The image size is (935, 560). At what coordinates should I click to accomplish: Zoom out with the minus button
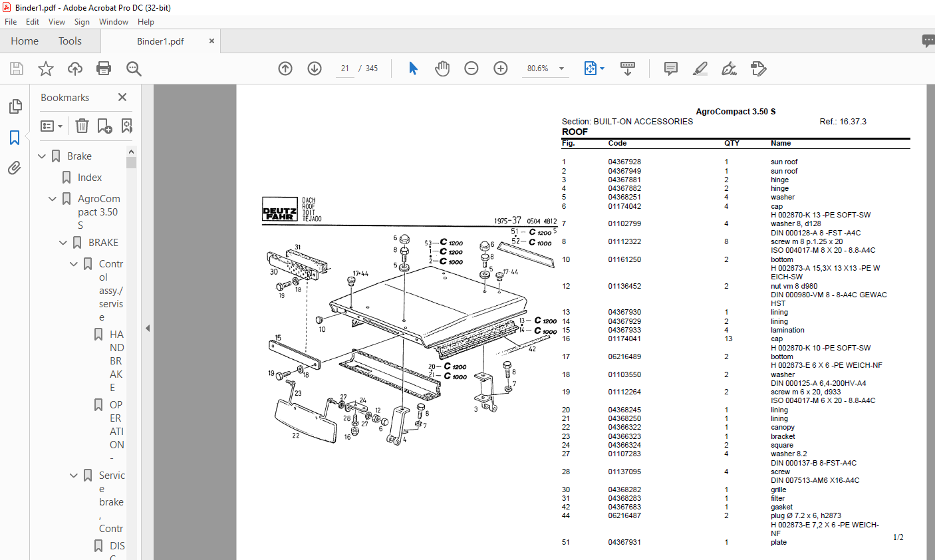[x=471, y=69]
